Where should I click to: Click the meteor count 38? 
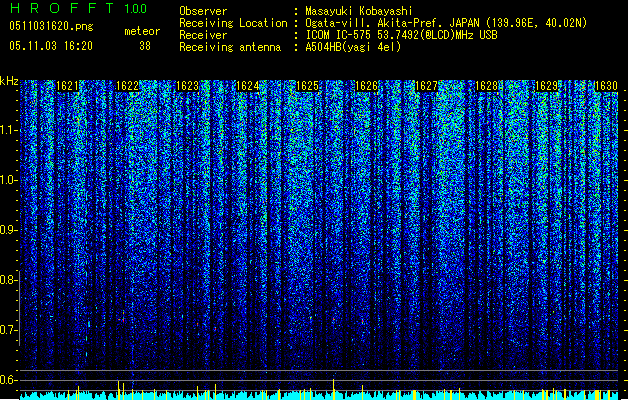[x=145, y=46]
